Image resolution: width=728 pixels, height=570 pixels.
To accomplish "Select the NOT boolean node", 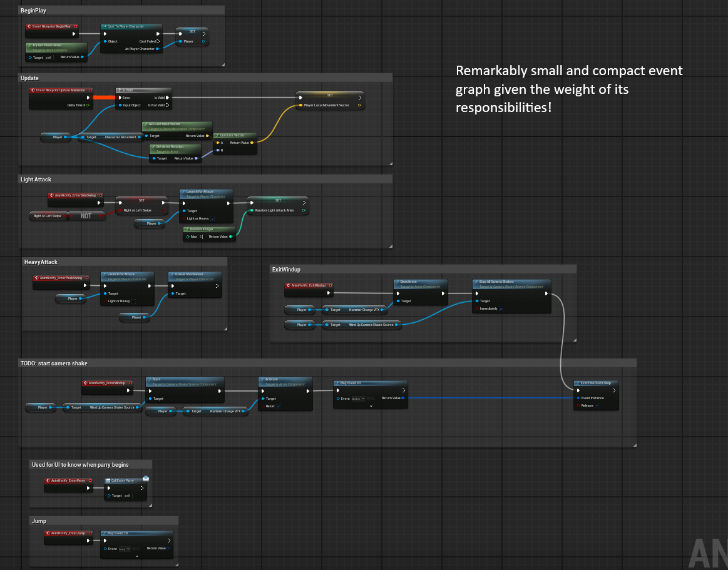I will [86, 216].
